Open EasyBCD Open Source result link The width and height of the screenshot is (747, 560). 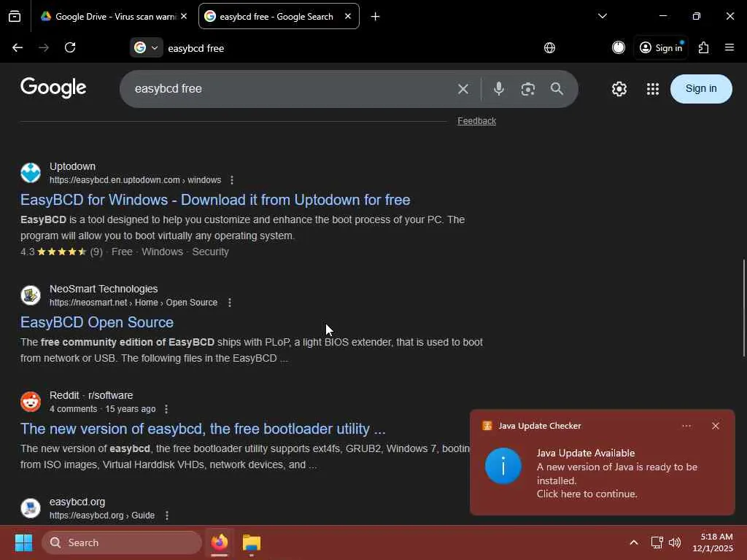(97, 322)
